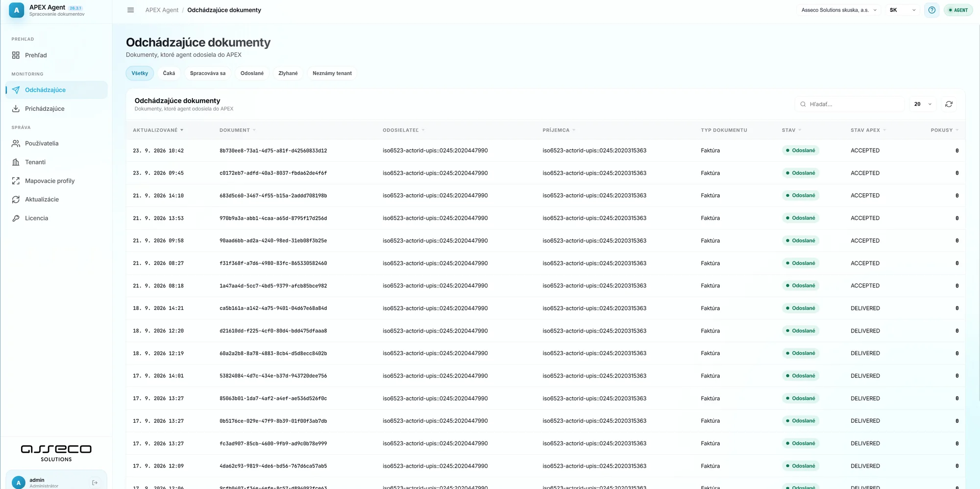Screen dimensions: 980x489
Task: Open Prehľad dashboard in the sidebar
Action: pyautogui.click(x=56, y=55)
